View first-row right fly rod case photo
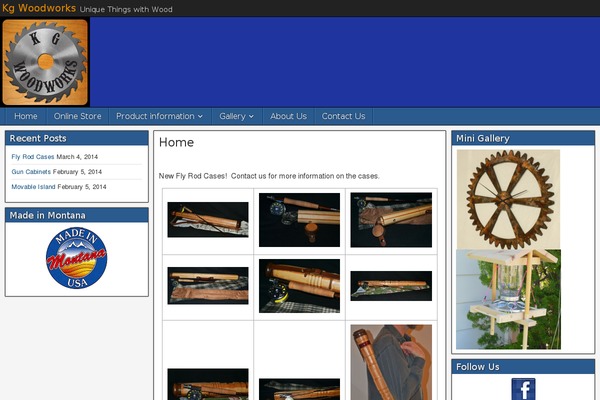 click(x=391, y=220)
